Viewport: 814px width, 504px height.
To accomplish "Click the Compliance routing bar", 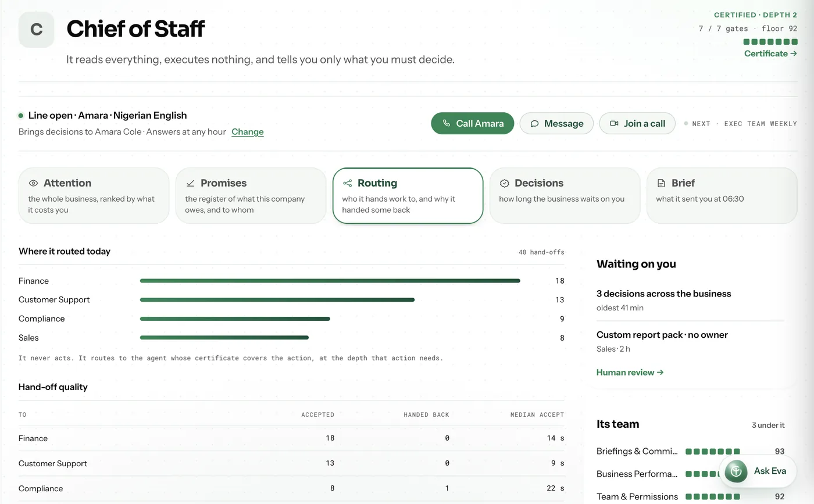I will tap(235, 319).
